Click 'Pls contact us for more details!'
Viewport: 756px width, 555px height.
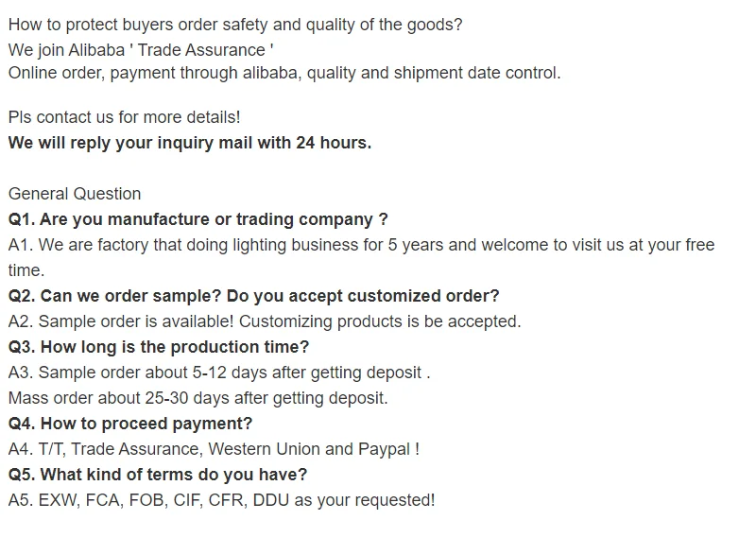tap(124, 117)
